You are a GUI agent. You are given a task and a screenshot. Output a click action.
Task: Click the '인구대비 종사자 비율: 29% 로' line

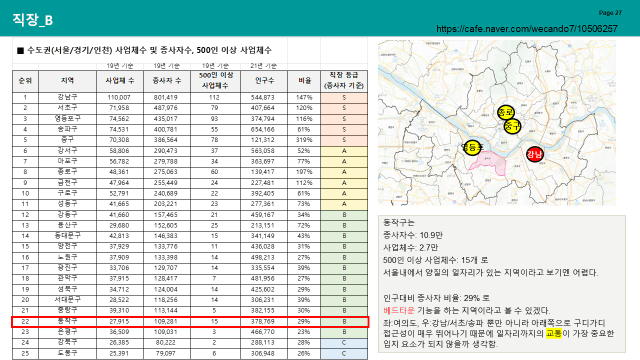[x=436, y=298]
